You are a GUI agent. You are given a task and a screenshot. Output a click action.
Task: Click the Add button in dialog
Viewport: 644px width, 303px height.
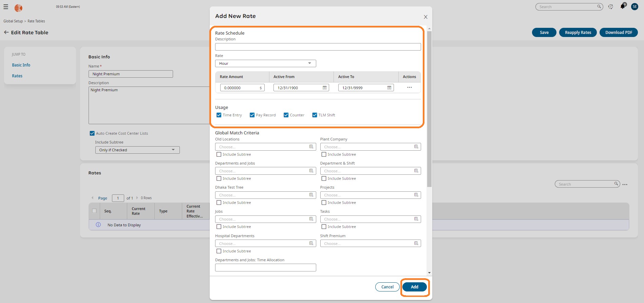point(414,287)
